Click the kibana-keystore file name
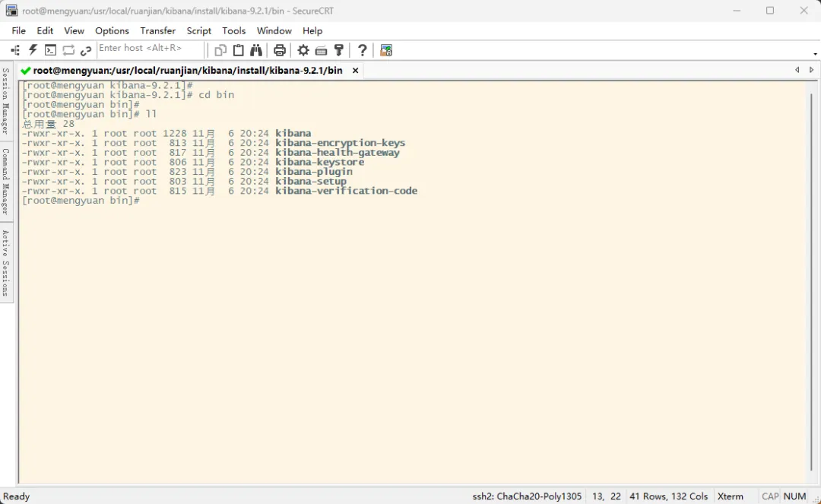Screen dimensions: 821x504 click(x=320, y=162)
